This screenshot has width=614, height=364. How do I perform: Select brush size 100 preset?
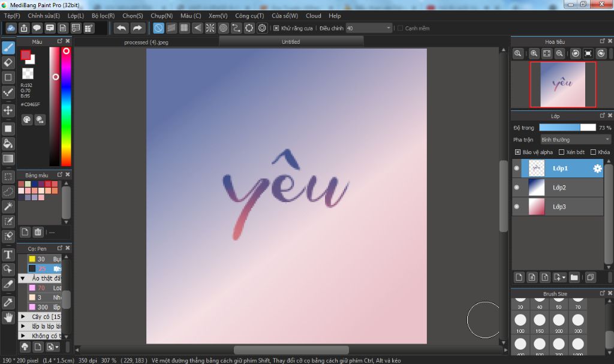pos(520,323)
